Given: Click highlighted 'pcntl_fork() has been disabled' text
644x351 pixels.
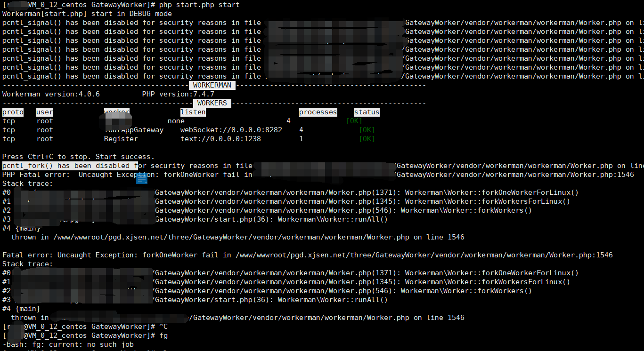Looking at the screenshot, I should tap(70, 166).
